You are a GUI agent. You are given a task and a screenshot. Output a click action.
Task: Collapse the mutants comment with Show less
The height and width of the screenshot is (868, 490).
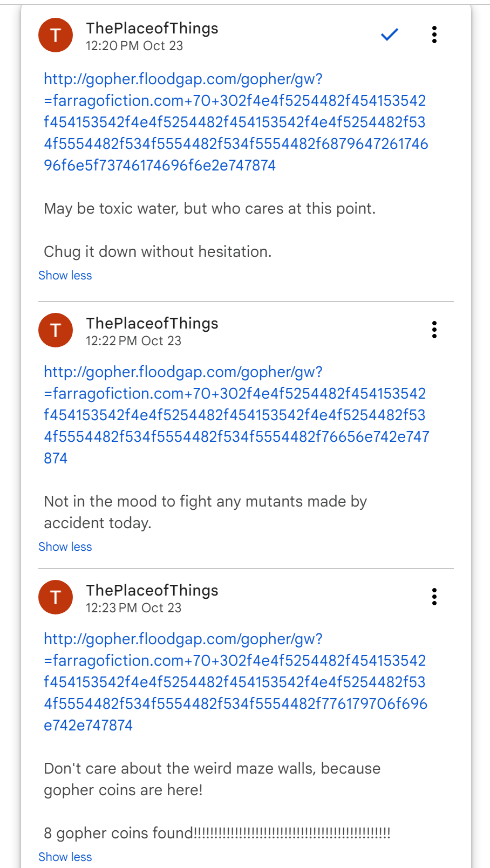(x=65, y=547)
